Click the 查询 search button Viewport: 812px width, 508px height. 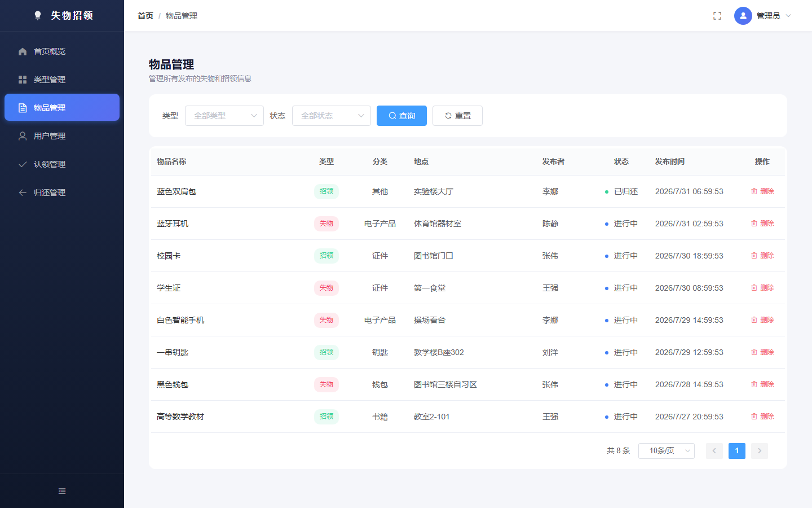click(401, 116)
